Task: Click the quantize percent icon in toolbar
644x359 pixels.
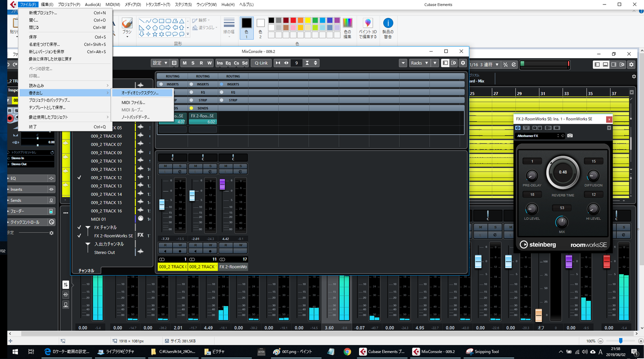Action: pyautogui.click(x=505, y=65)
